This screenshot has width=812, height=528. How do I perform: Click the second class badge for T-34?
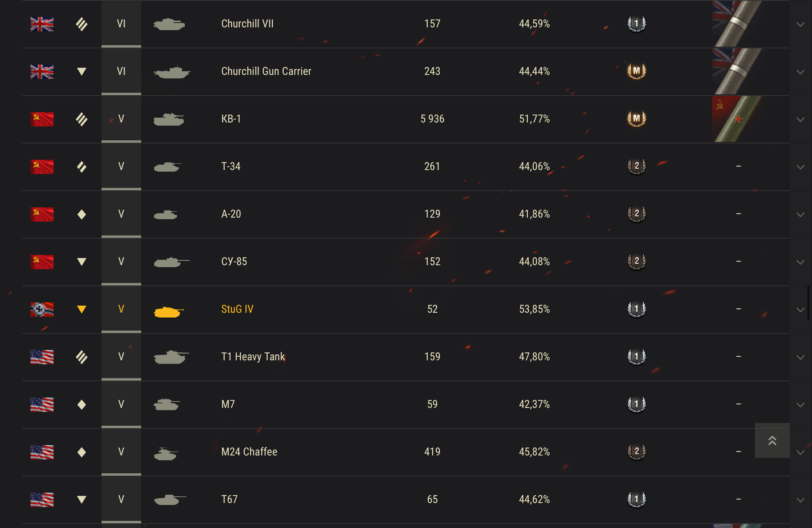click(636, 166)
